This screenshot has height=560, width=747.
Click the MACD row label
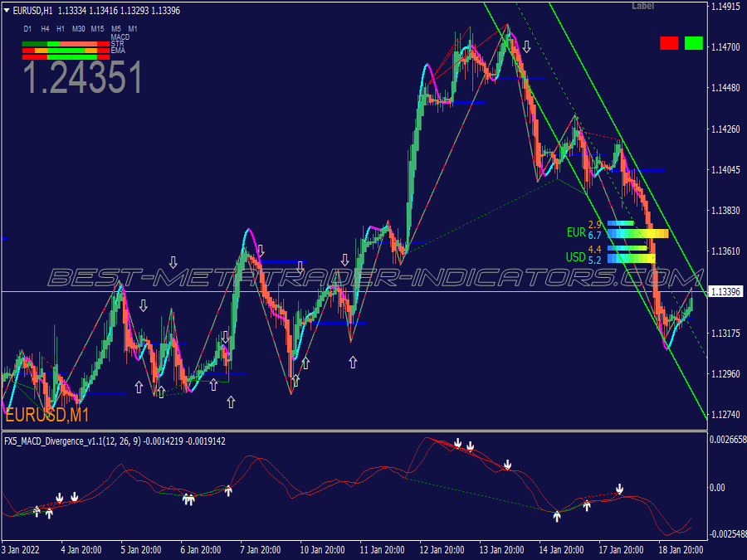click(120, 37)
